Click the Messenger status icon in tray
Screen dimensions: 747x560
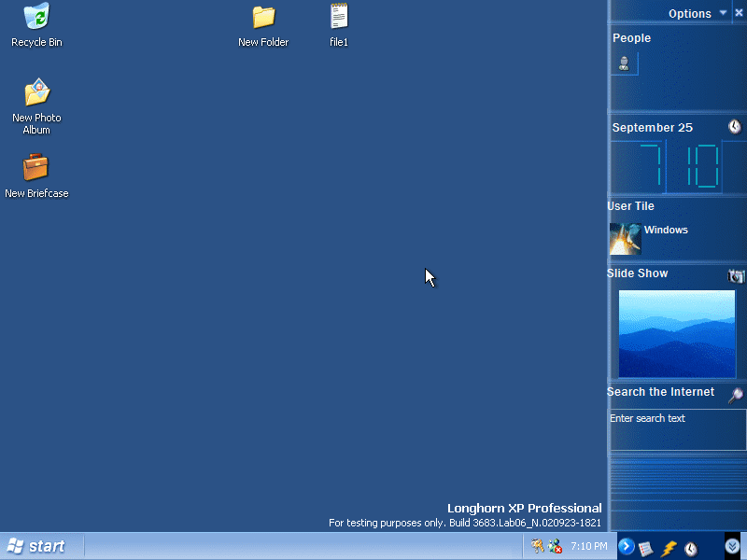(x=555, y=546)
